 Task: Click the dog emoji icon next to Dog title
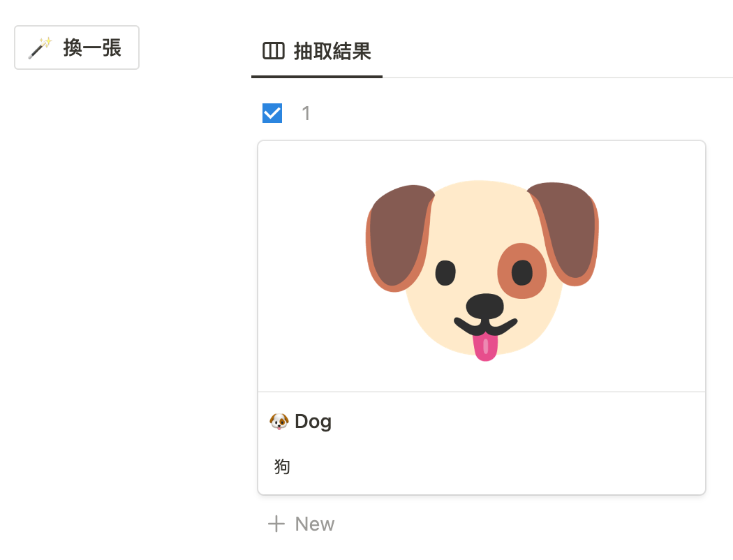[278, 421]
